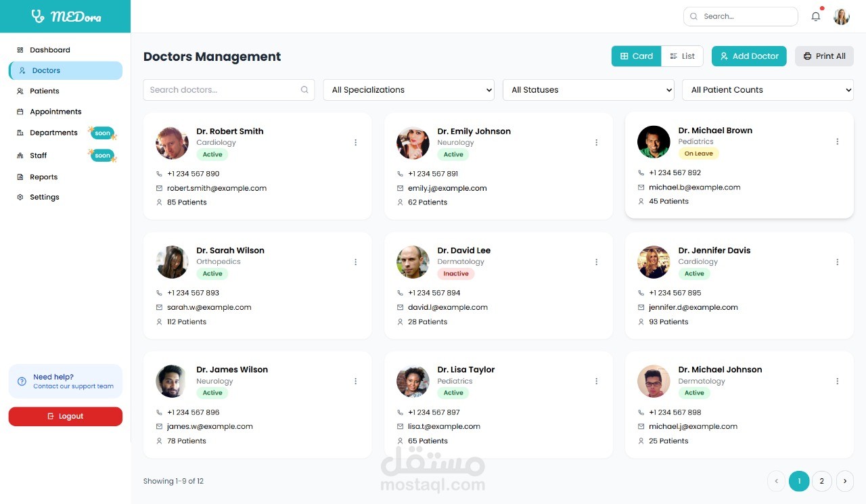Click the email icon on Dr. Jennifer Davis's card

[x=641, y=307]
